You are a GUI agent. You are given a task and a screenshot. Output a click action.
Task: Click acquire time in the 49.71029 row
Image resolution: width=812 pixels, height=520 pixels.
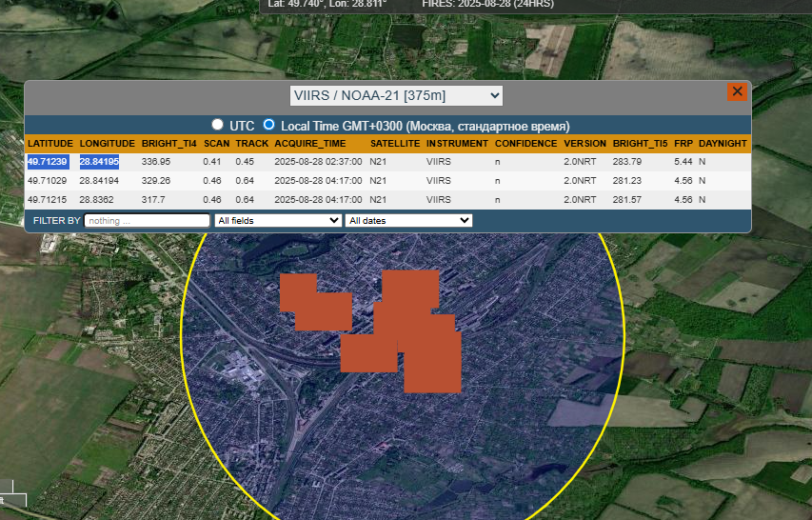318,181
